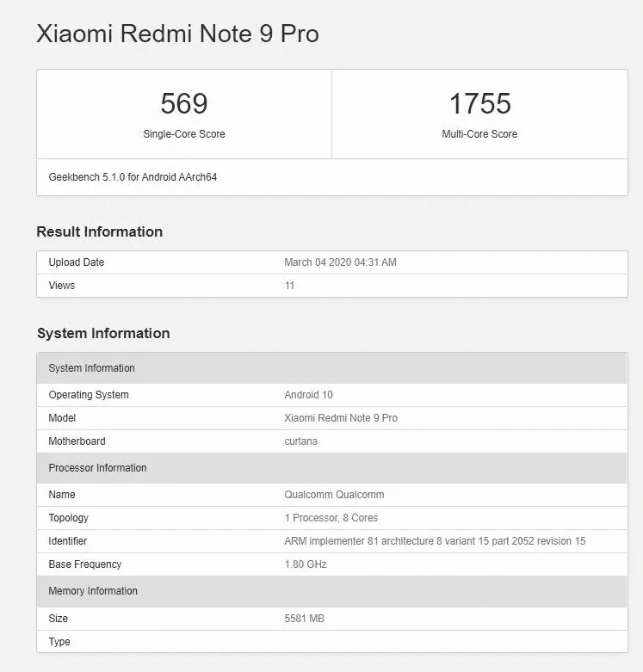The image size is (643, 672).
Task: Click the memory Size label
Action: (x=59, y=619)
